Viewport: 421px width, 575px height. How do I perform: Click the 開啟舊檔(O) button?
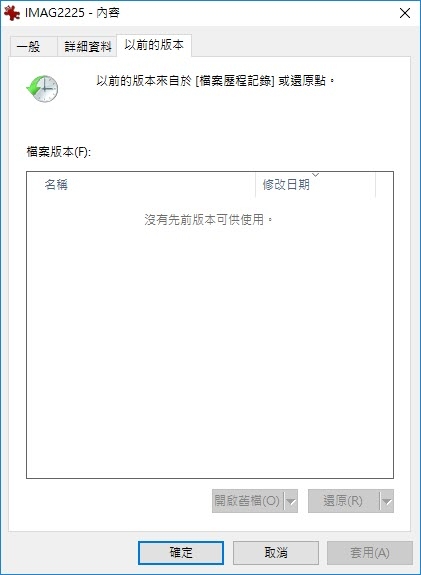(248, 501)
